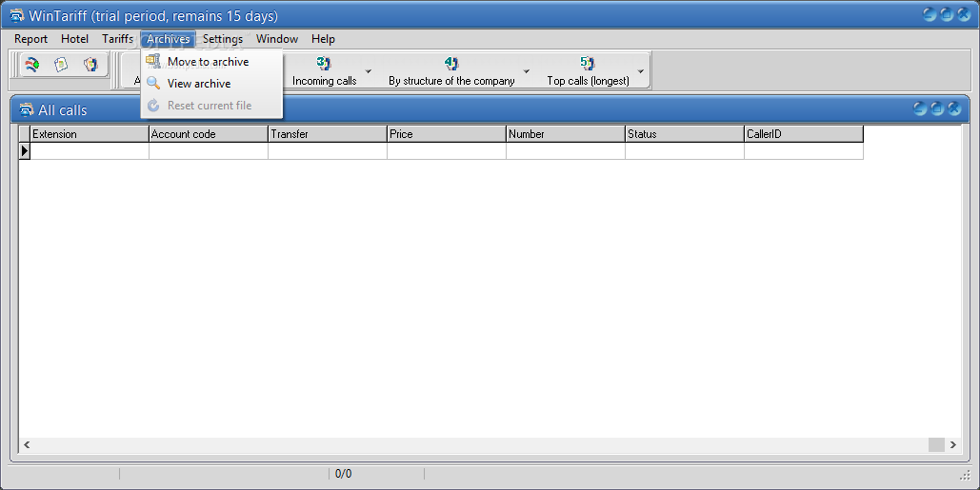Close the All calls child window
This screenshot has height=490, width=980.
(953, 108)
